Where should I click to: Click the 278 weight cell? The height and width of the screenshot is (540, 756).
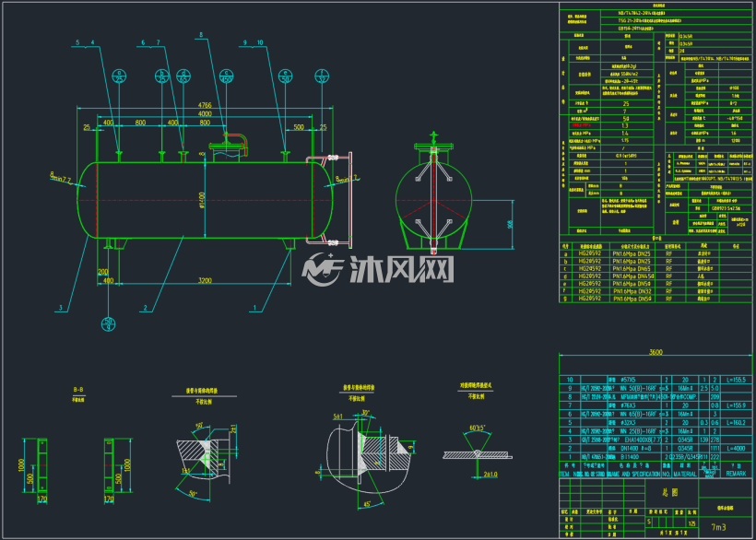[715, 440]
